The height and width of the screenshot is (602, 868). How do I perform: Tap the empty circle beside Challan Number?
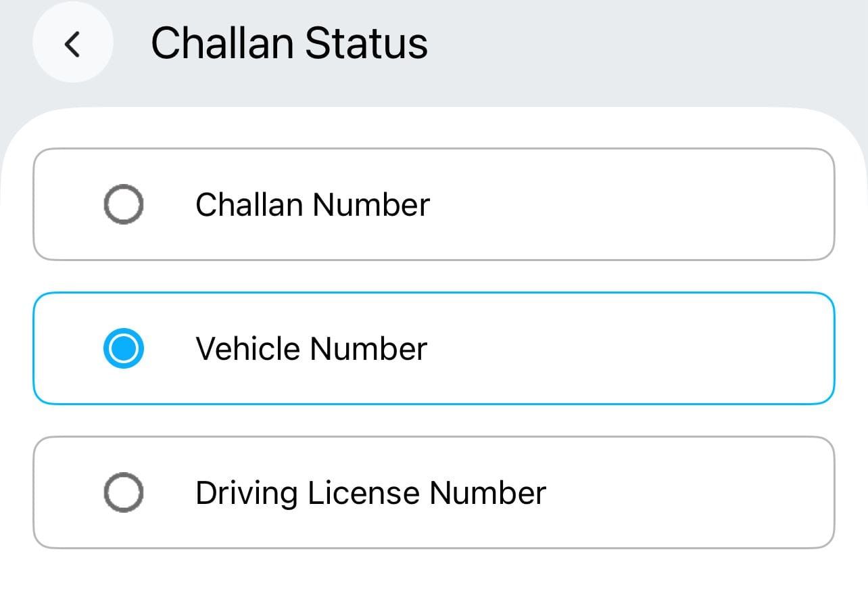(122, 204)
